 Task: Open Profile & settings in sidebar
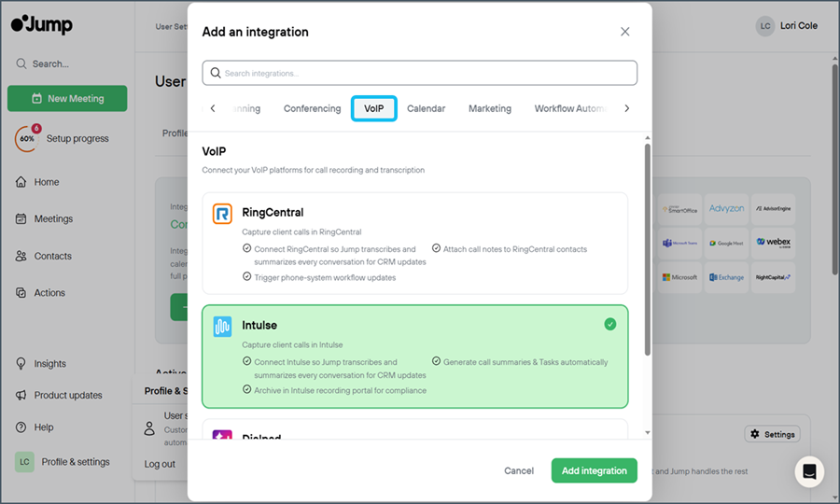(63, 462)
